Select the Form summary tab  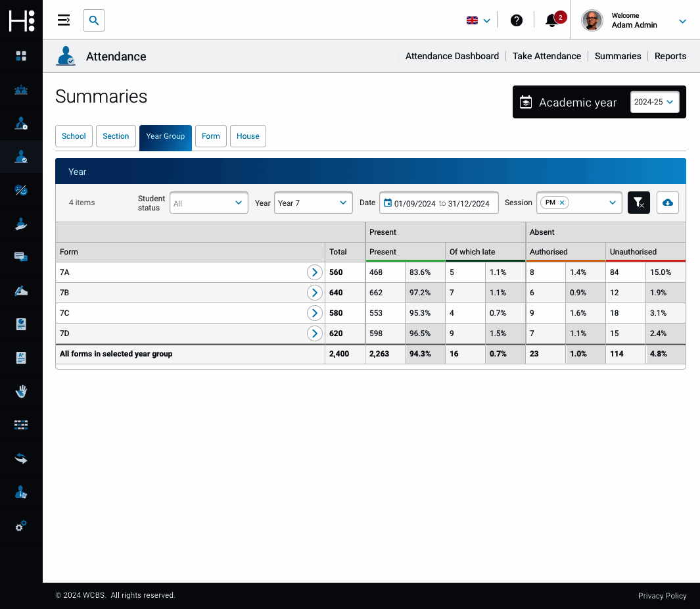click(210, 136)
